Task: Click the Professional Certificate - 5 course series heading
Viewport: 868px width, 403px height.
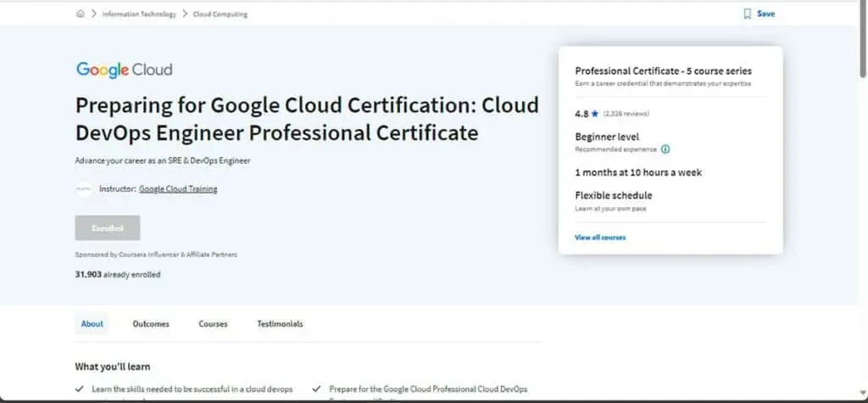Action: pyautogui.click(x=663, y=71)
